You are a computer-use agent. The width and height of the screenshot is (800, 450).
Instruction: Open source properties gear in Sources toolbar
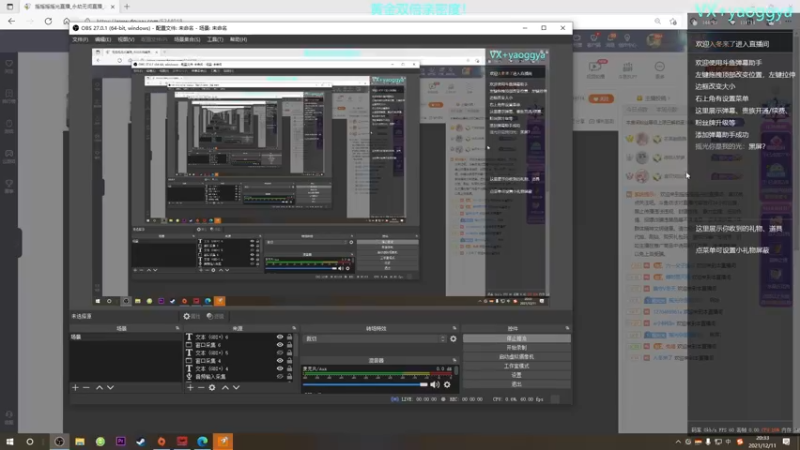(x=212, y=388)
